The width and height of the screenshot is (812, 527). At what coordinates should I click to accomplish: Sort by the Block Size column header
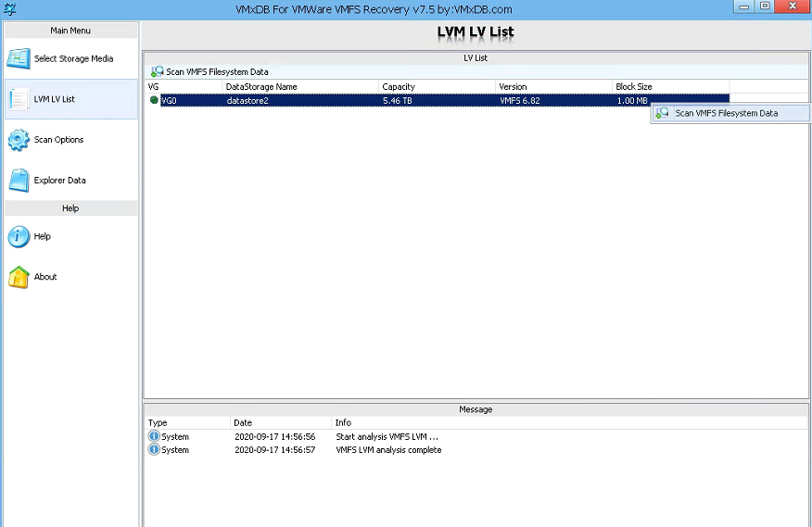click(x=670, y=86)
